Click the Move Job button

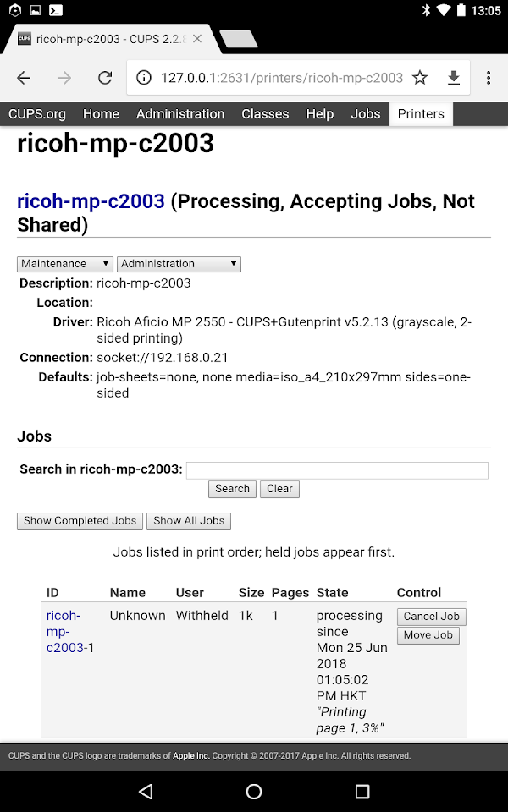(428, 635)
